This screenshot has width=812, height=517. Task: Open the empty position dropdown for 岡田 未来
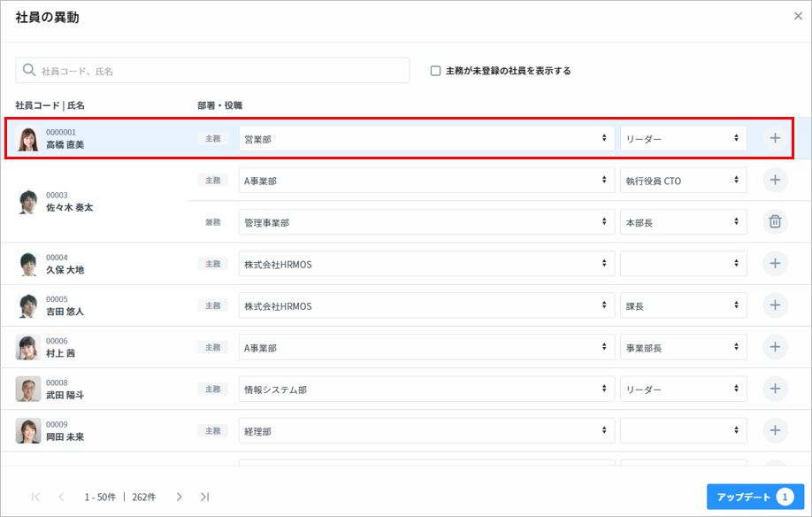pos(683,431)
